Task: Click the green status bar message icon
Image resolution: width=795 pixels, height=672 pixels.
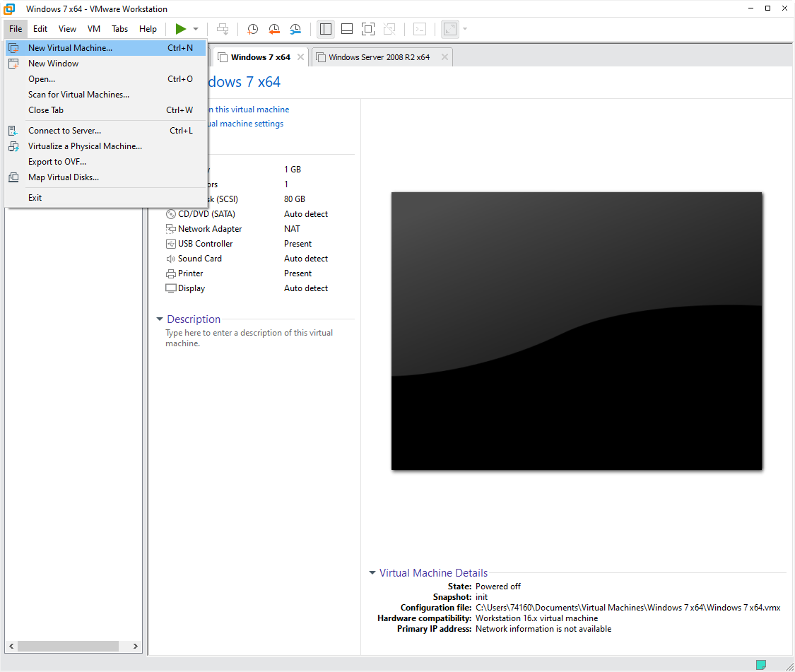Action: pyautogui.click(x=760, y=664)
